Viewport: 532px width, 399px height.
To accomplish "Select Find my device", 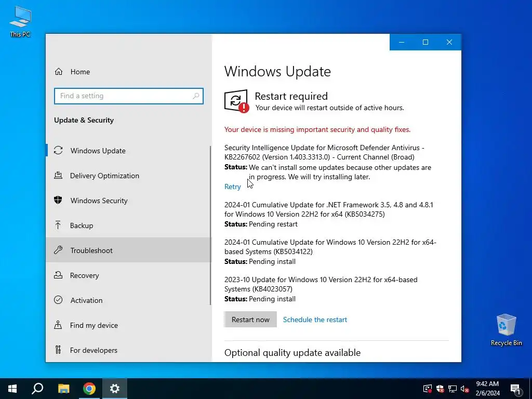I will coord(128,325).
